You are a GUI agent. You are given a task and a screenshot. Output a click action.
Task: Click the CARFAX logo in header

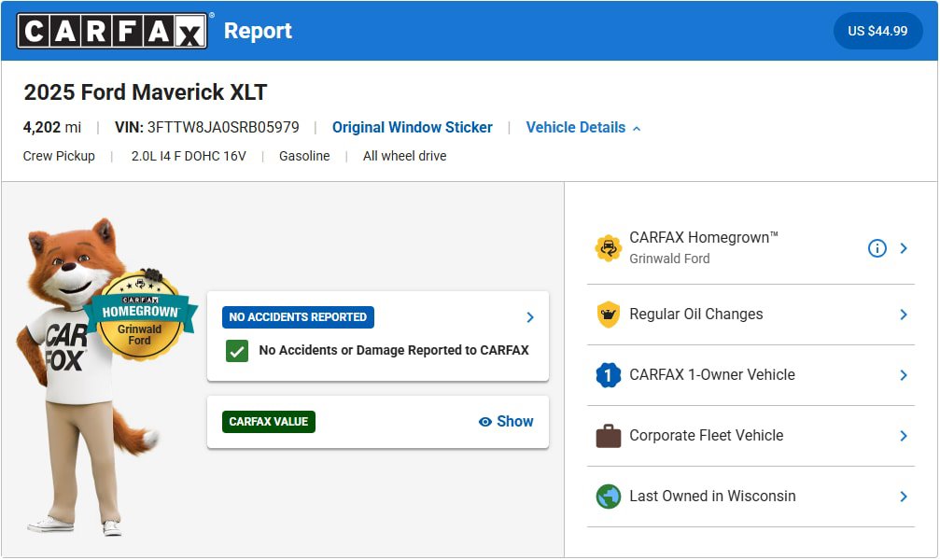pos(112,31)
